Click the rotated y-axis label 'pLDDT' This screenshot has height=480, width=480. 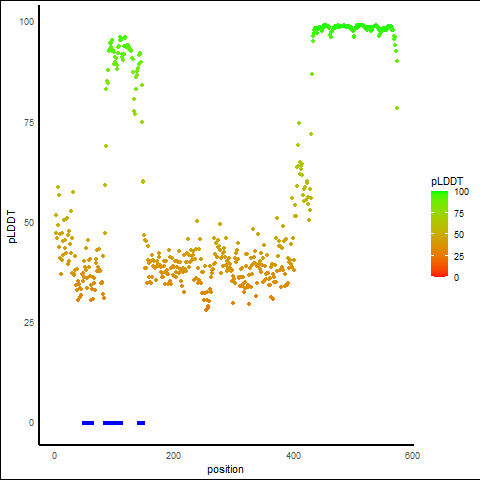pos(12,226)
